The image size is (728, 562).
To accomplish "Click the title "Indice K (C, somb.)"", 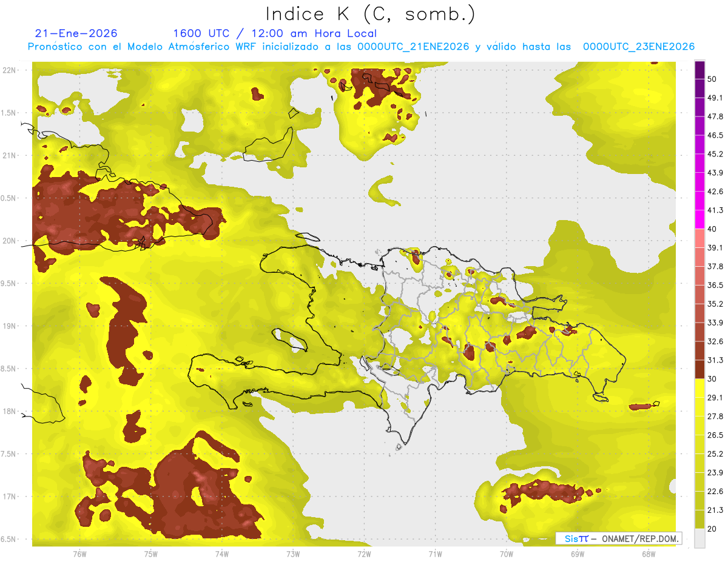I will tap(371, 14).
